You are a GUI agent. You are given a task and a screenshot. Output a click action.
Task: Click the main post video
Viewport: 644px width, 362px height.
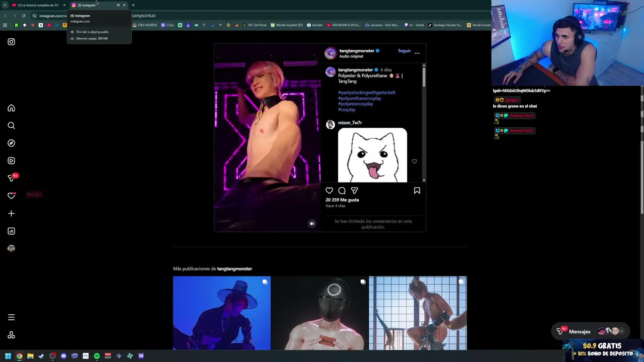[x=267, y=137]
